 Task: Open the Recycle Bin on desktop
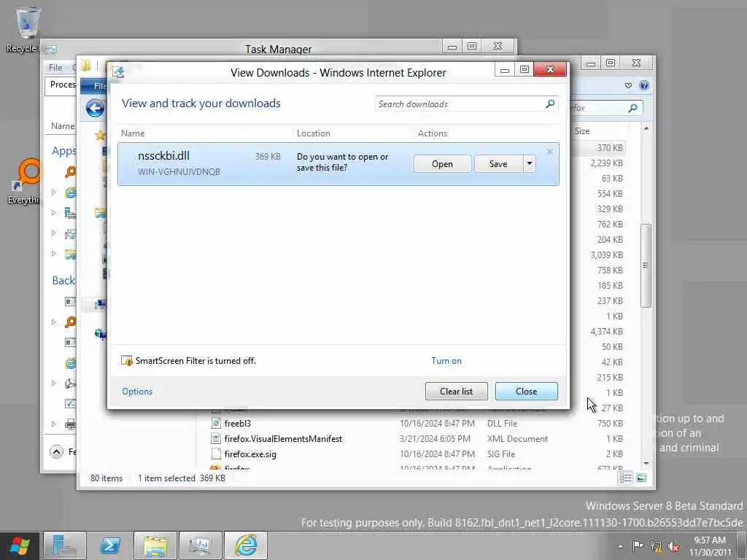pos(27,28)
